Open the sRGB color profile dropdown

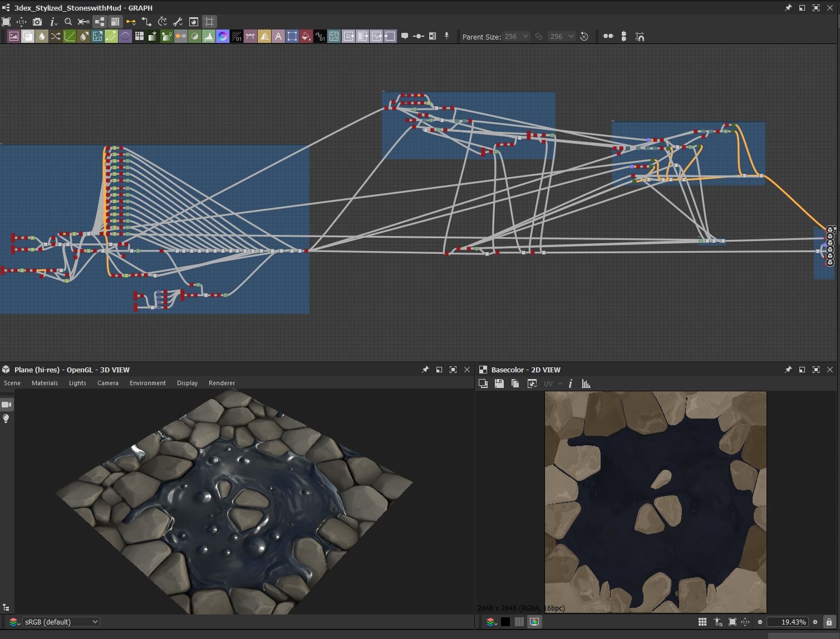pyautogui.click(x=61, y=622)
